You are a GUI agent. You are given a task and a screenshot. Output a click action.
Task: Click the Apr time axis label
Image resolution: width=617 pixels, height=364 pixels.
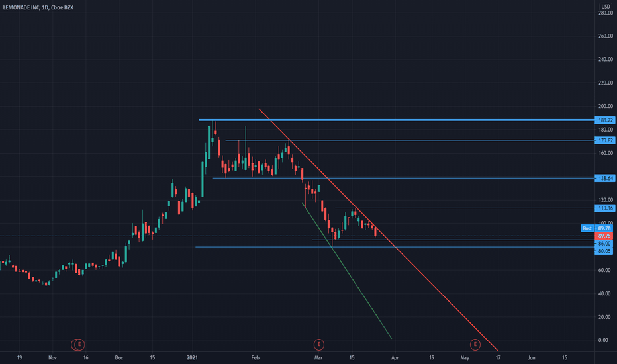tap(395, 357)
